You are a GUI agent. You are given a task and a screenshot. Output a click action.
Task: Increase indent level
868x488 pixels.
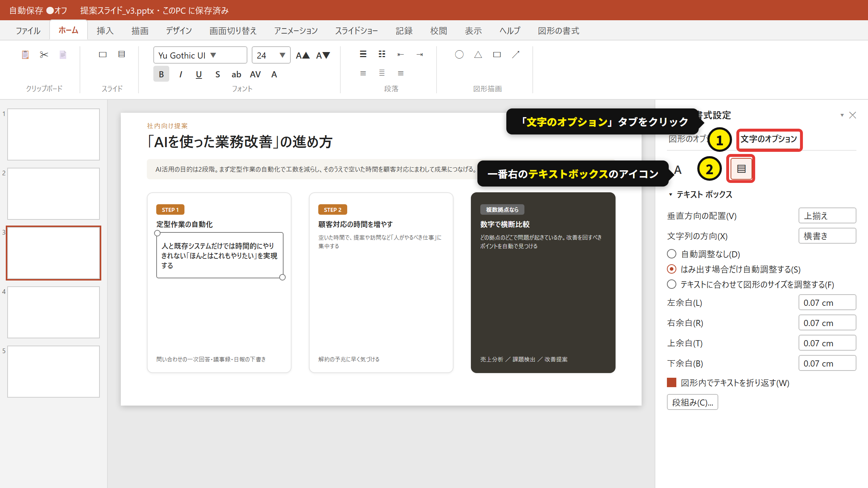(x=420, y=54)
